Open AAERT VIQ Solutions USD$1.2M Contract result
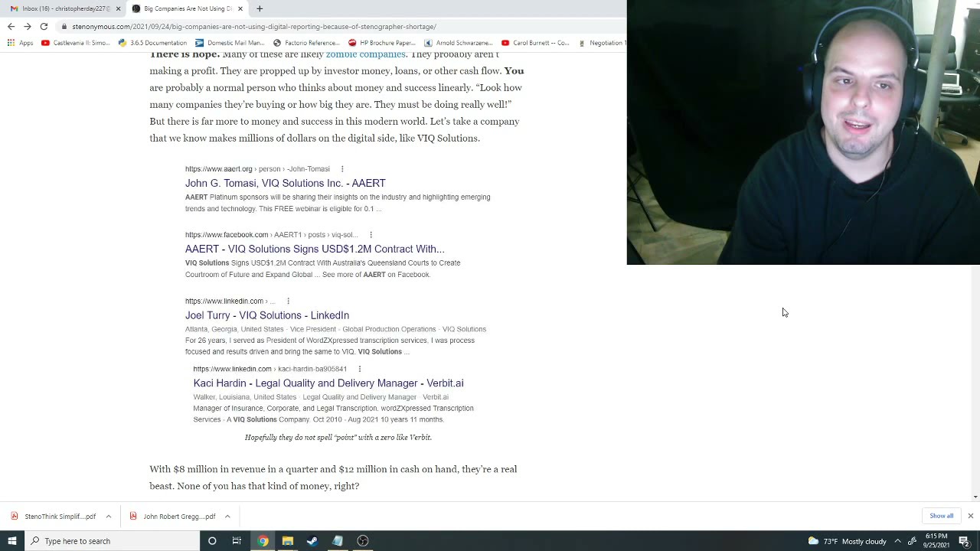This screenshot has height=551, width=980. (x=315, y=249)
